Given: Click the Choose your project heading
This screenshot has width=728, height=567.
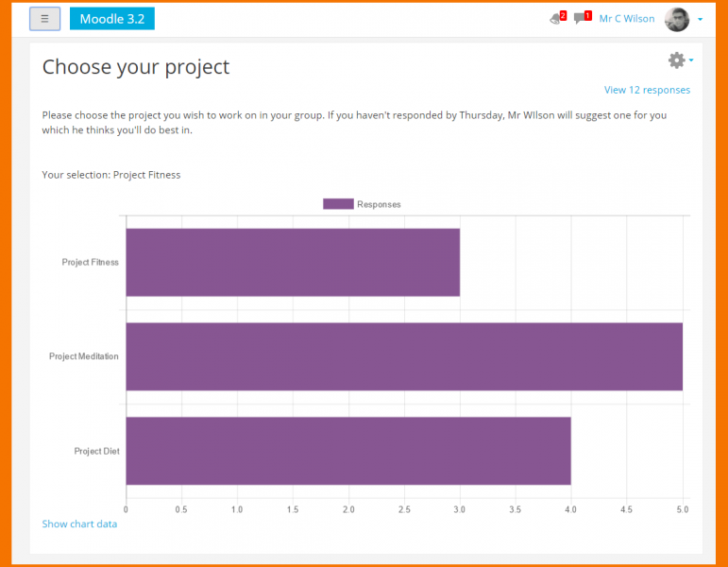Looking at the screenshot, I should point(136,67).
